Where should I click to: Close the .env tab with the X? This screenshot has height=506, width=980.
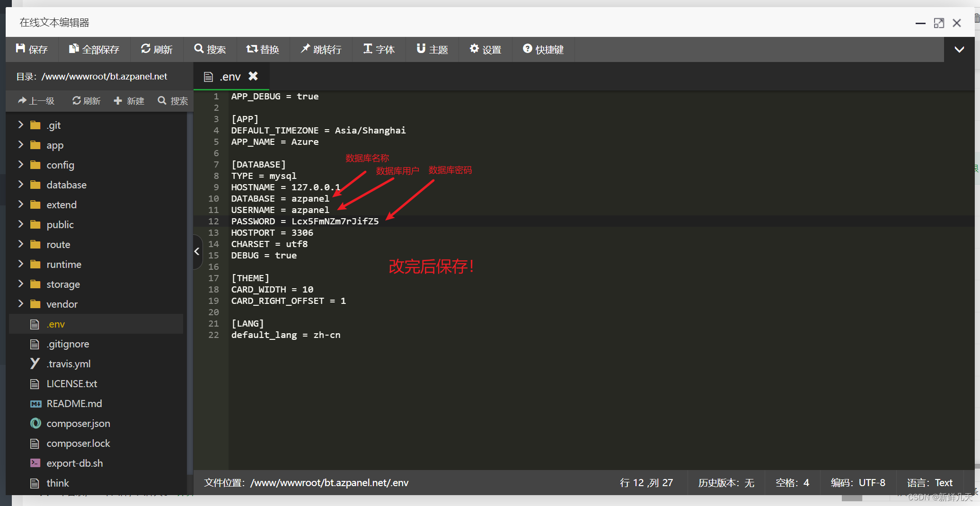[254, 76]
